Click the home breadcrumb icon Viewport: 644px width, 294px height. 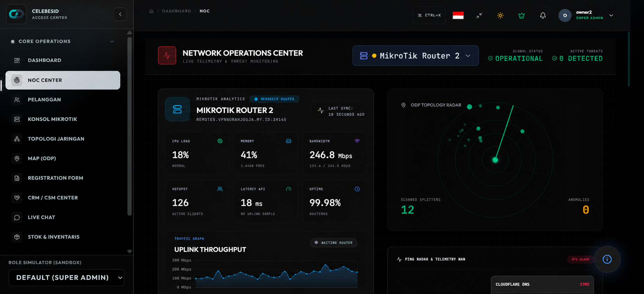(151, 11)
